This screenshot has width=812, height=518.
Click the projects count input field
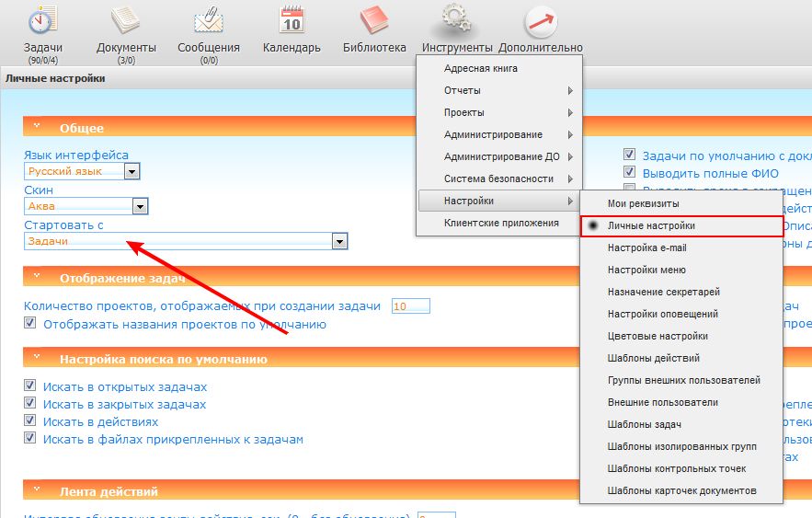tap(410, 306)
